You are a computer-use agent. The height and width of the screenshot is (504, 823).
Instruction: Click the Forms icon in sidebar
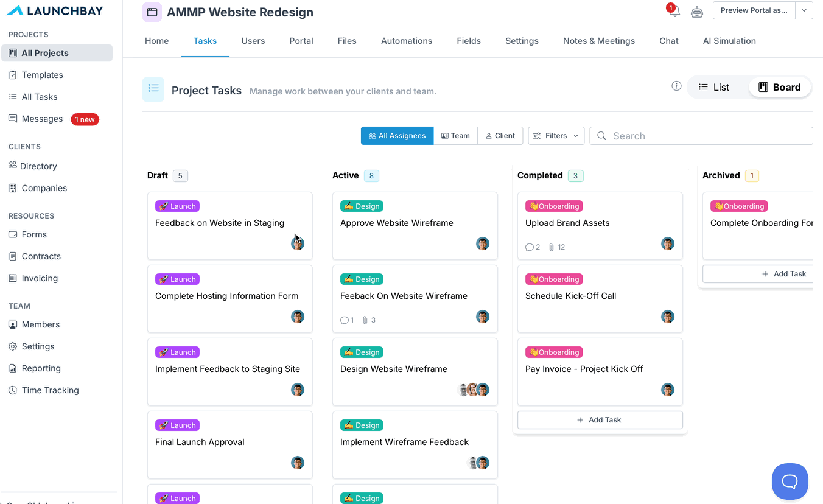(x=13, y=234)
